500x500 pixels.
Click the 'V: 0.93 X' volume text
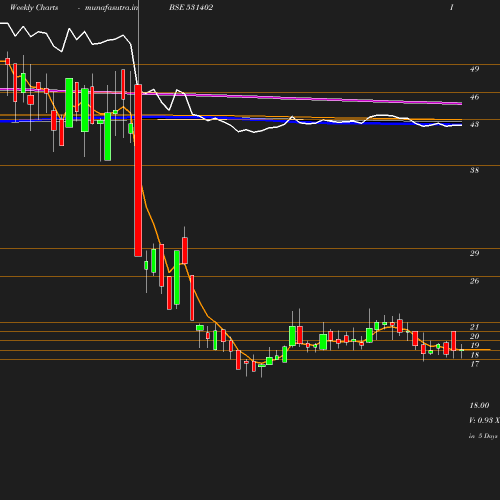coord(484,420)
